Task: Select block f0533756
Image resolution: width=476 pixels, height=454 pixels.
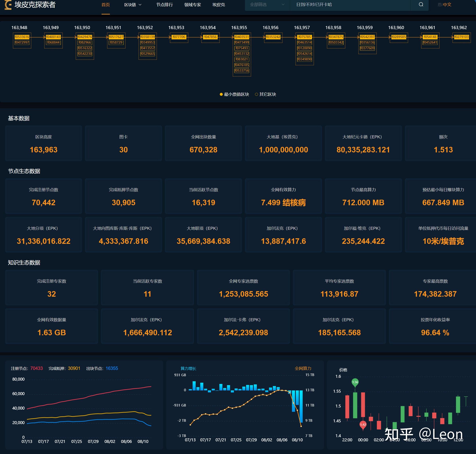Action: 242,70
